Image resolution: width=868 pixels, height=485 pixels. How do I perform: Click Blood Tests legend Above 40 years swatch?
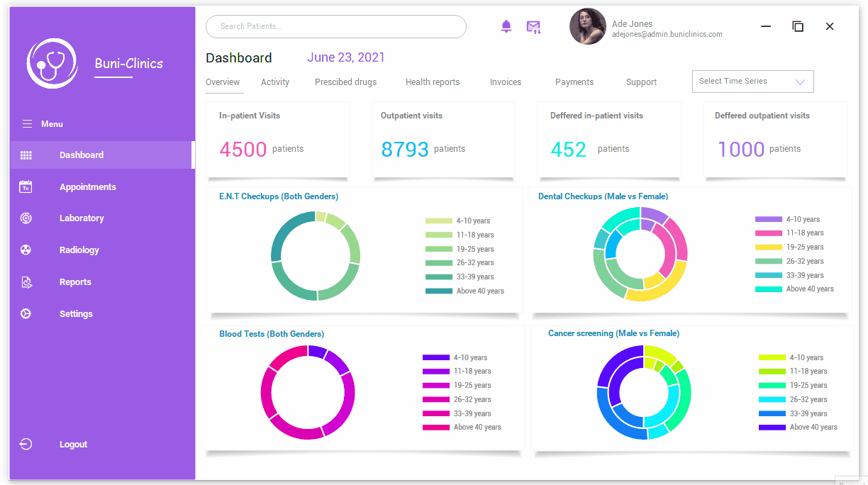[436, 428]
